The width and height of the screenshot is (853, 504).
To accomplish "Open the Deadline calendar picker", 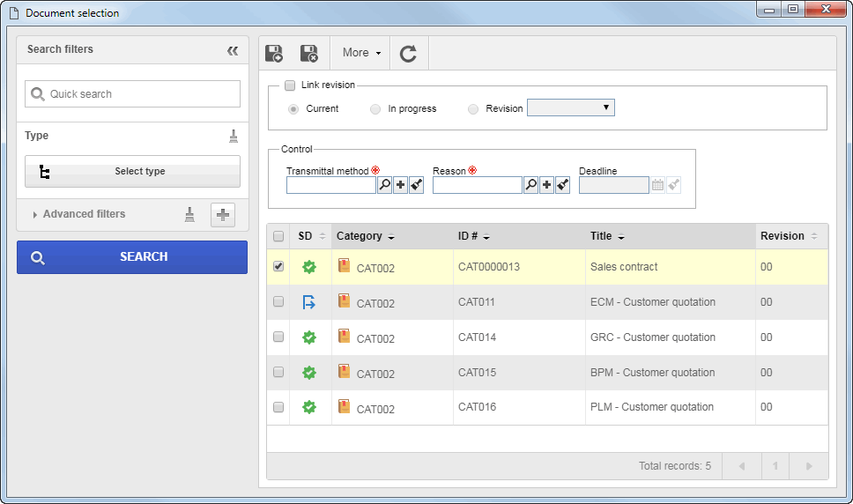I will pos(657,185).
